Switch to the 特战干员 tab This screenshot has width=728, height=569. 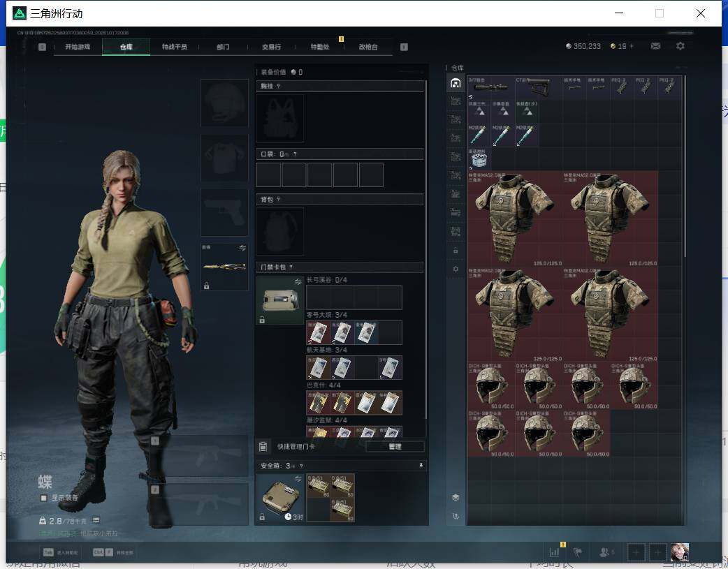(174, 47)
